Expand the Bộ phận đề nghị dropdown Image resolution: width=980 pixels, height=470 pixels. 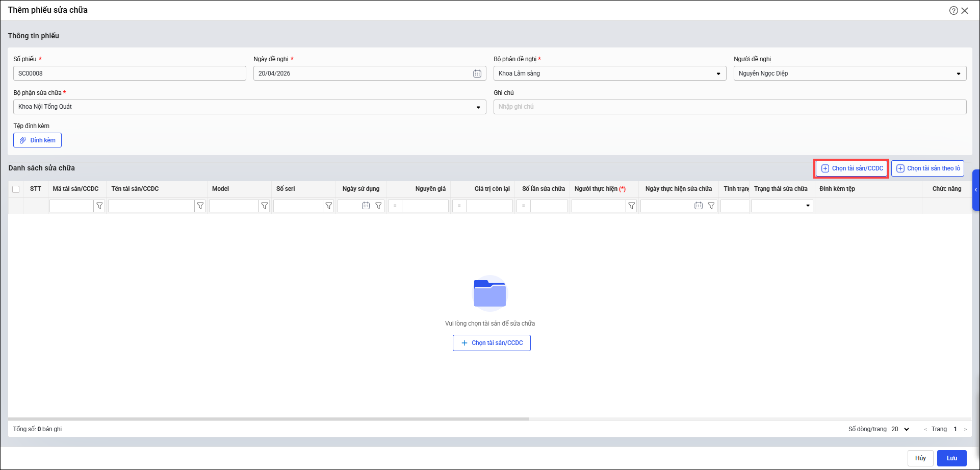(x=718, y=73)
